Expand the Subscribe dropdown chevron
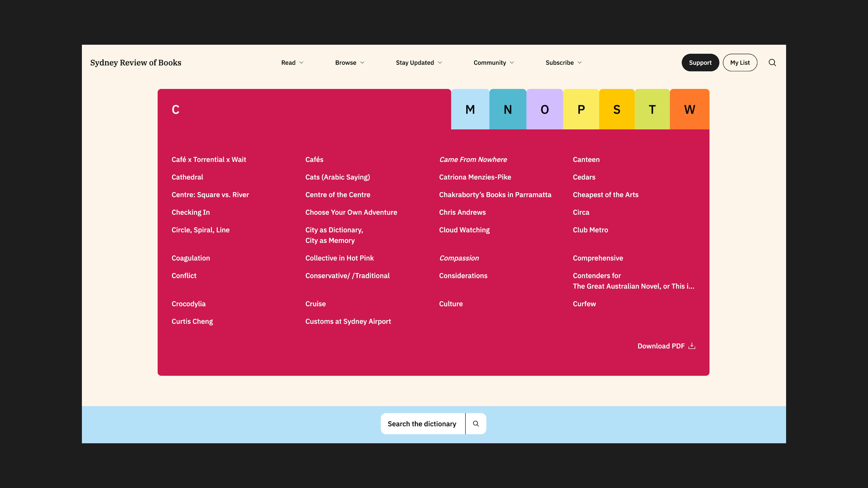The height and width of the screenshot is (488, 868). 580,63
